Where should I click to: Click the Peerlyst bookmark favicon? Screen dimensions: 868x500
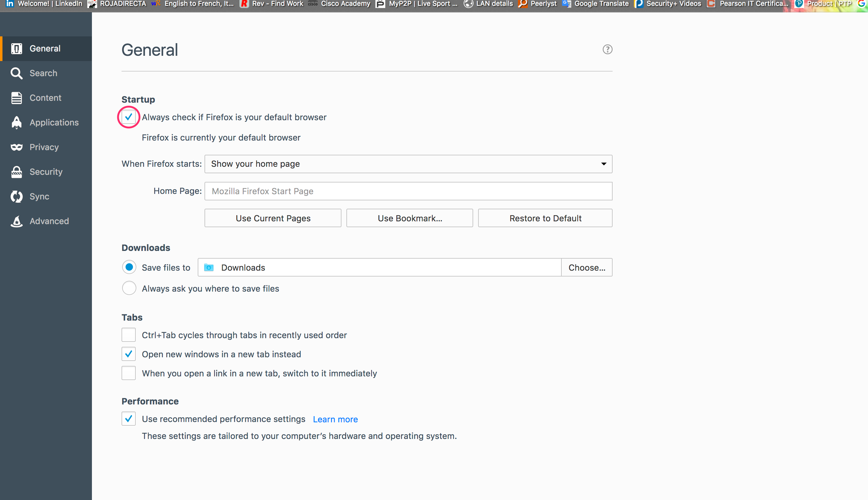523,4
